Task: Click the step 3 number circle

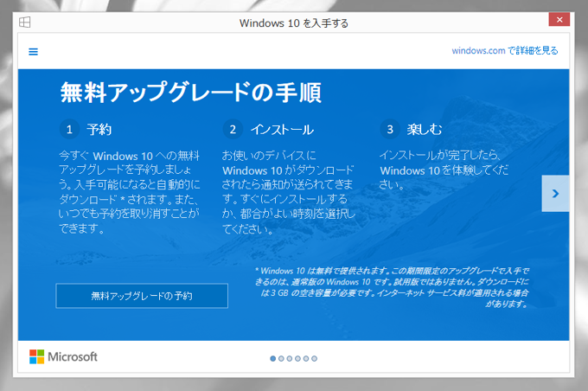Action: tap(390, 130)
